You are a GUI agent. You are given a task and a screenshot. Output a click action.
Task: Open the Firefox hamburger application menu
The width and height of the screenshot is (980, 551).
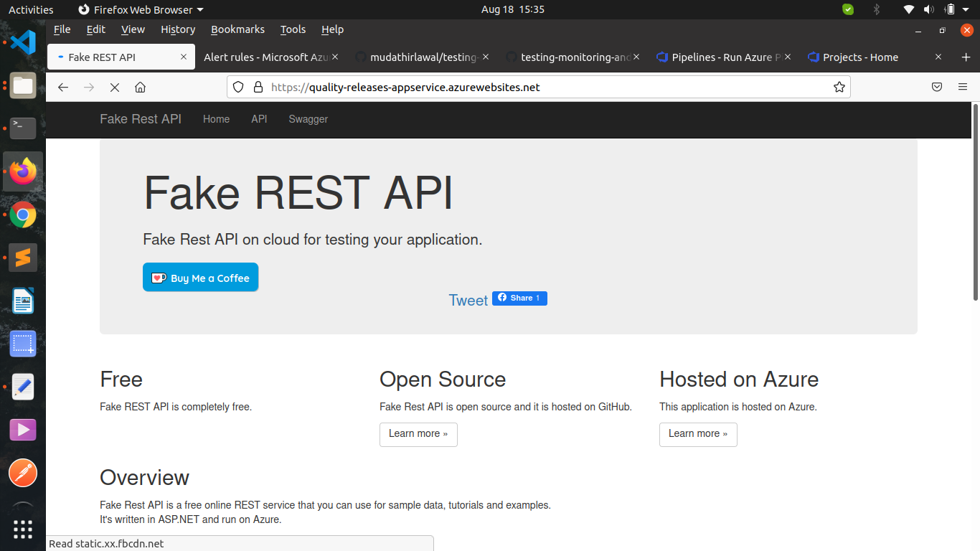(x=963, y=88)
